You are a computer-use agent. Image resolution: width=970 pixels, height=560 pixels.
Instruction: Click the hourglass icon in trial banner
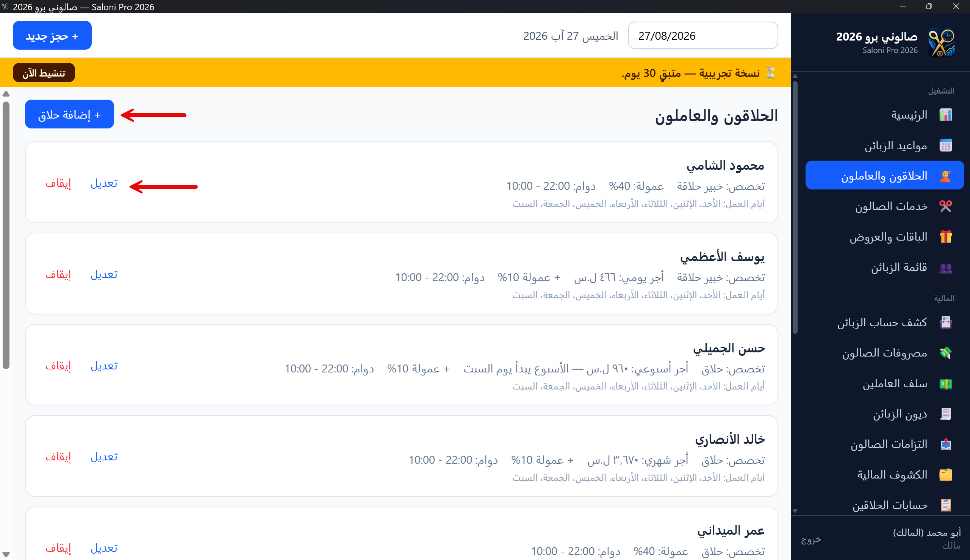click(770, 73)
